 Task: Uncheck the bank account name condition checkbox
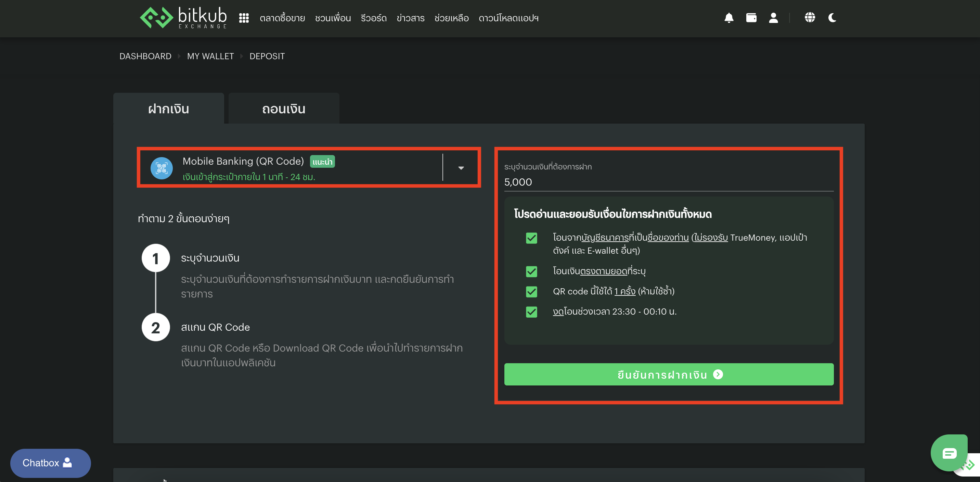[x=531, y=238]
